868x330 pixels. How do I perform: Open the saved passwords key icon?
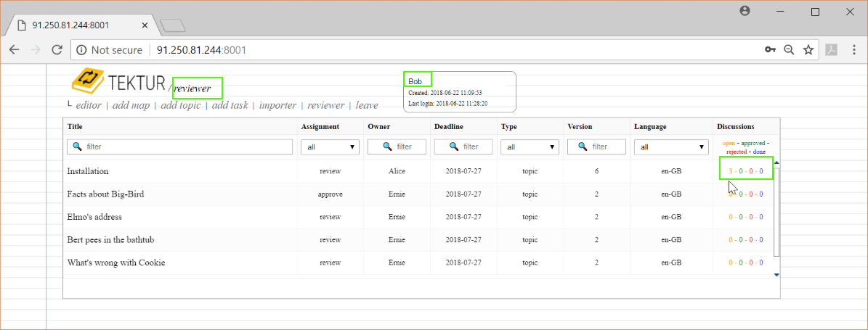pyautogui.click(x=770, y=50)
